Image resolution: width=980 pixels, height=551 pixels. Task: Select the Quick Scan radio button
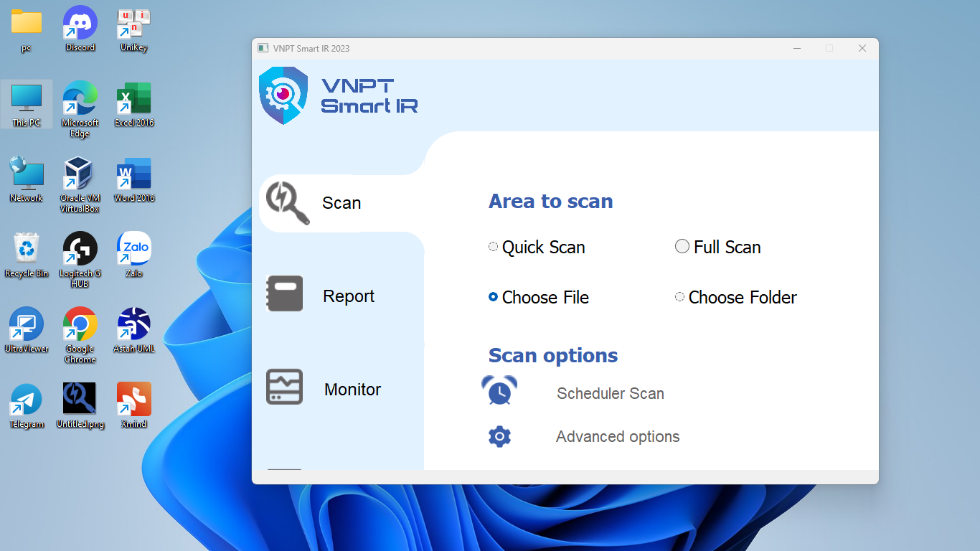[x=493, y=247]
